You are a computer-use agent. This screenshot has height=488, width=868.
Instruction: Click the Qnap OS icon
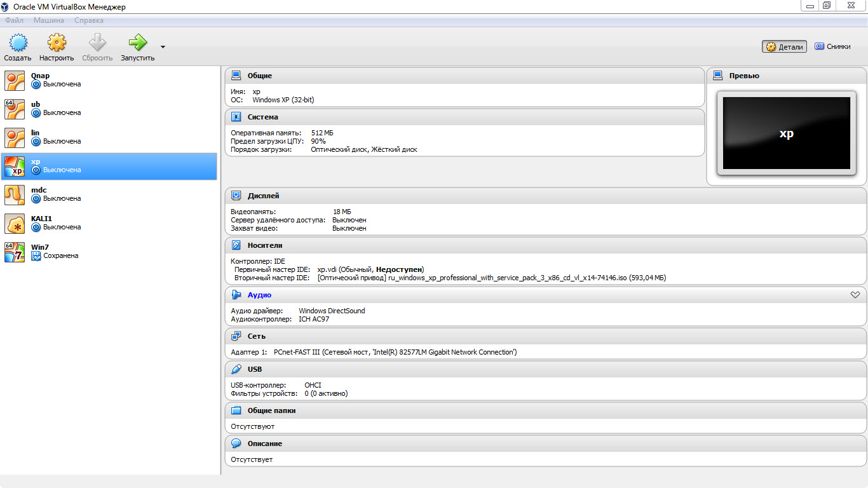[x=15, y=81]
